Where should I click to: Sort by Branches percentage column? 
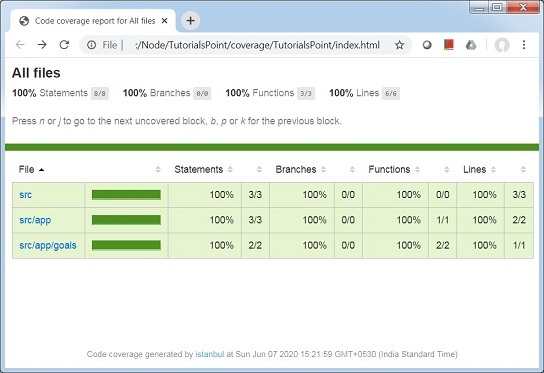point(300,169)
